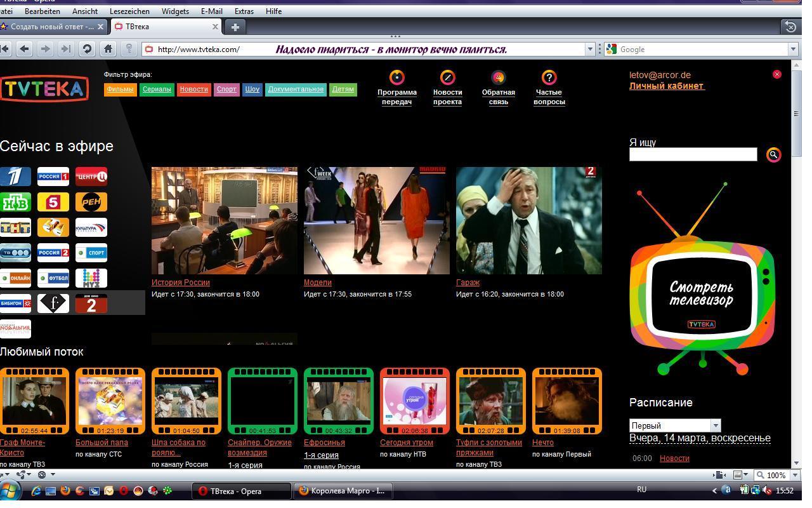Open the Bearbeiten menu
The image size is (812, 508).
tap(43, 11)
